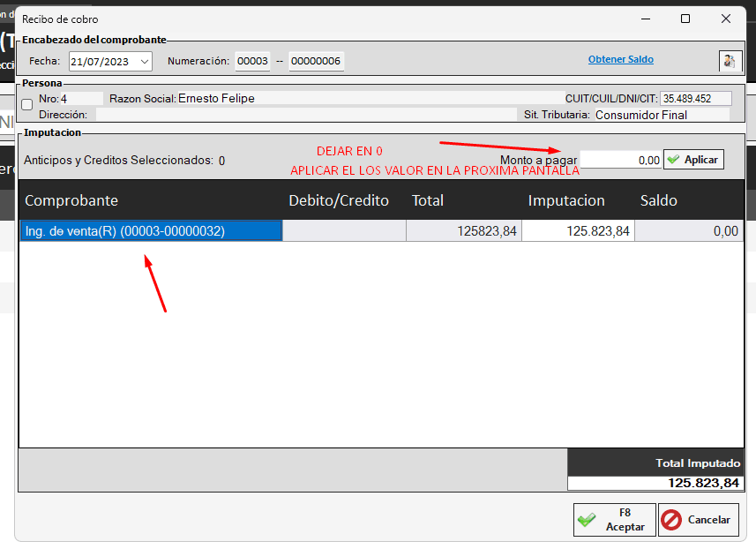Click the Comprobante column header

point(71,200)
